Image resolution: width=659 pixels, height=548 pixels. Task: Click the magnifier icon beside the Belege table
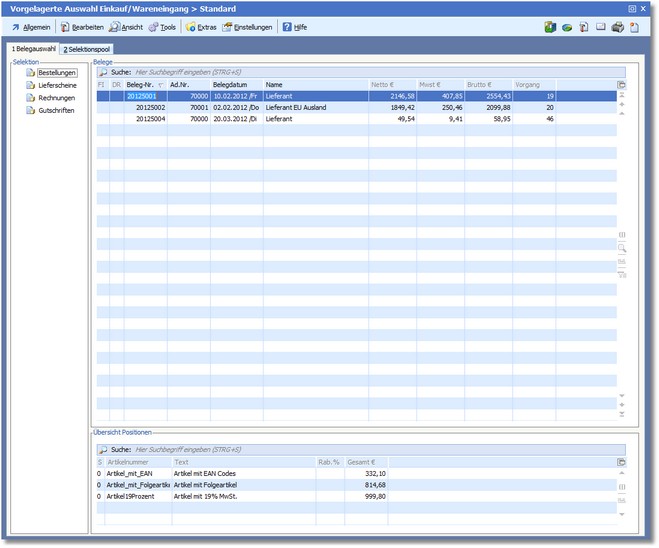621,247
